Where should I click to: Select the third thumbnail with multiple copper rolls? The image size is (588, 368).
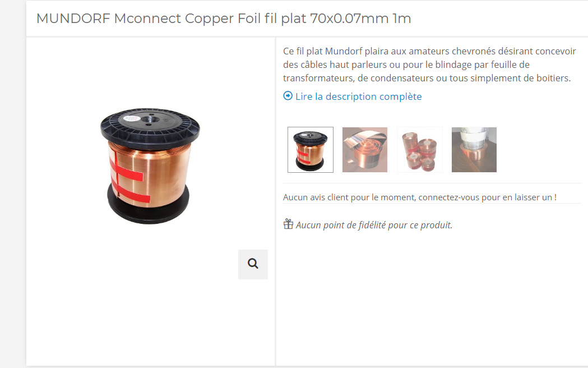420,150
